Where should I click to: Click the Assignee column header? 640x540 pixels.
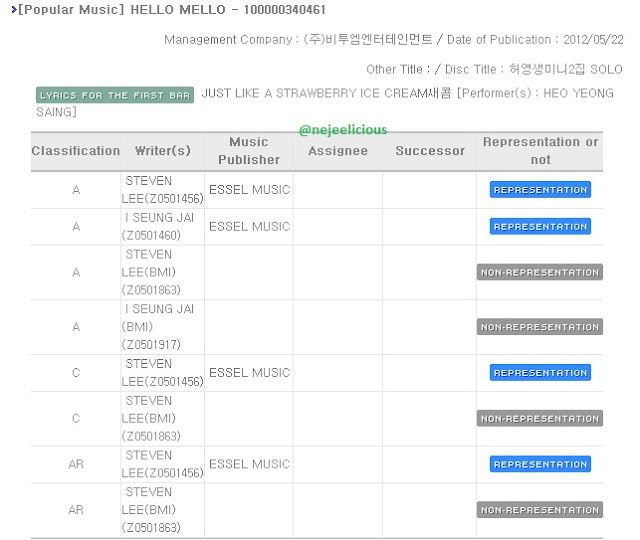[x=338, y=151]
